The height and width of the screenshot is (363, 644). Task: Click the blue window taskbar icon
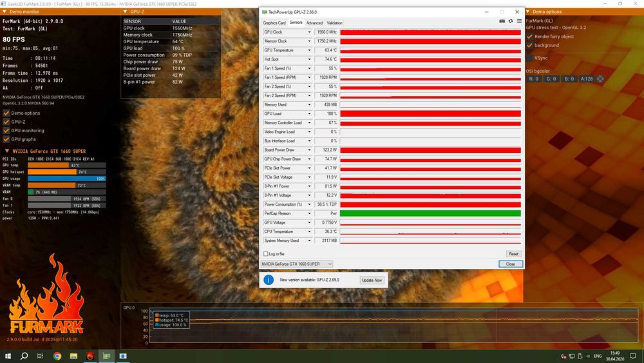123,356
